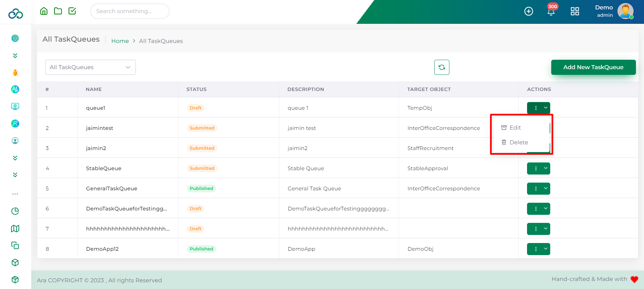This screenshot has width=644, height=289.
Task: Click the map icon in left sidebar
Action: coord(15,229)
